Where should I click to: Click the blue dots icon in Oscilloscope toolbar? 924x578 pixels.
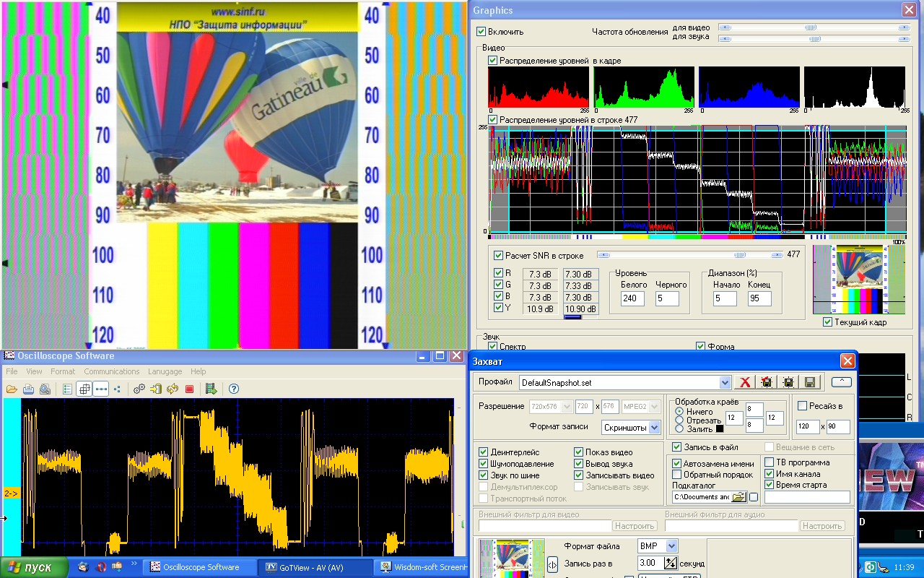click(117, 389)
